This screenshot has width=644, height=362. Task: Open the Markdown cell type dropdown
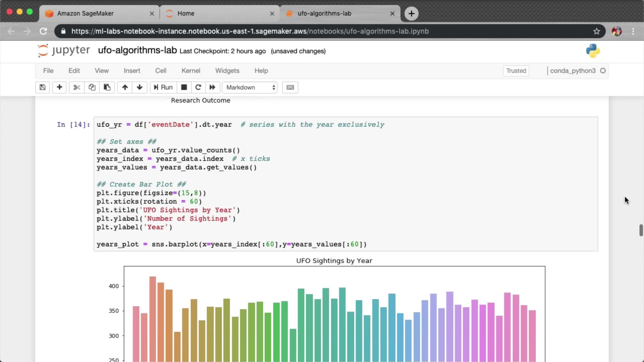click(250, 87)
